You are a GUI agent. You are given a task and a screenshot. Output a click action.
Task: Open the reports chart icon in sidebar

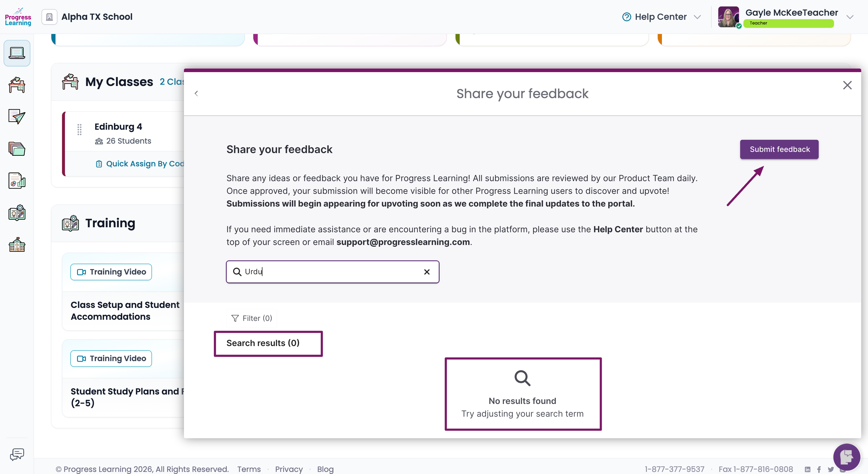pyautogui.click(x=17, y=181)
